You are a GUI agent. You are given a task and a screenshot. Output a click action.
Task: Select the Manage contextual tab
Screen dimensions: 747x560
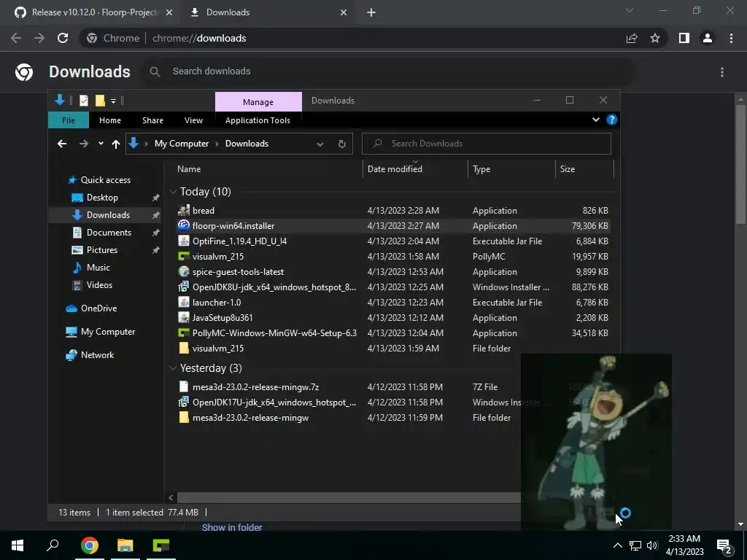258,101
